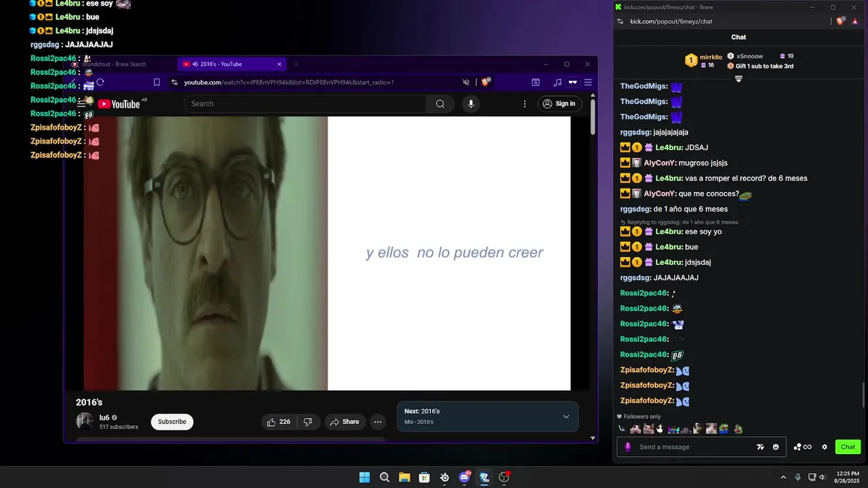
Task: Show the Brave sidebar panel
Action: coord(536,82)
